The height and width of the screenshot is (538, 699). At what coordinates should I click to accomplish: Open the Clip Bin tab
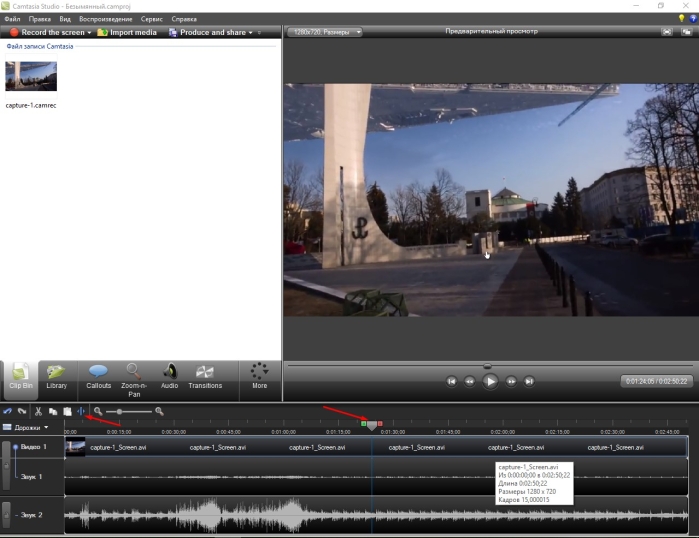click(21, 380)
